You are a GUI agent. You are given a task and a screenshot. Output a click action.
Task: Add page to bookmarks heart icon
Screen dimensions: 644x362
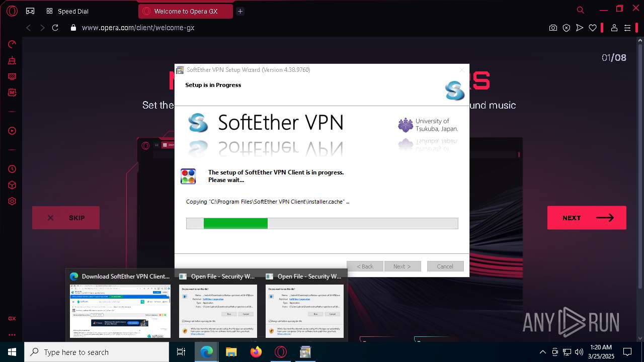click(x=593, y=28)
